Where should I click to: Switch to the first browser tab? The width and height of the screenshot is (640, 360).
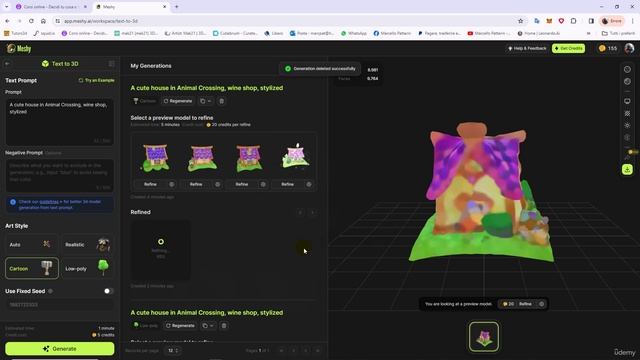(x=51, y=7)
